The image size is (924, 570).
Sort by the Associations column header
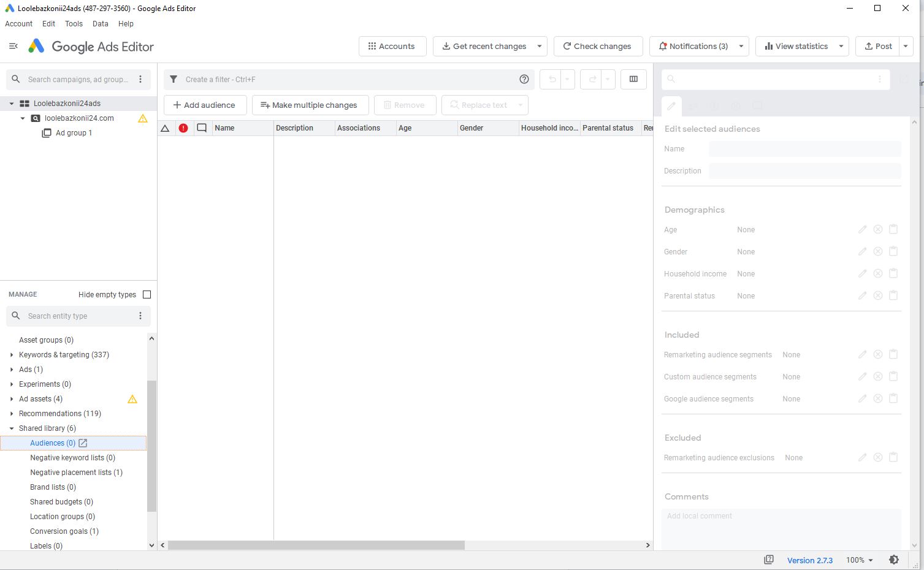pos(365,128)
